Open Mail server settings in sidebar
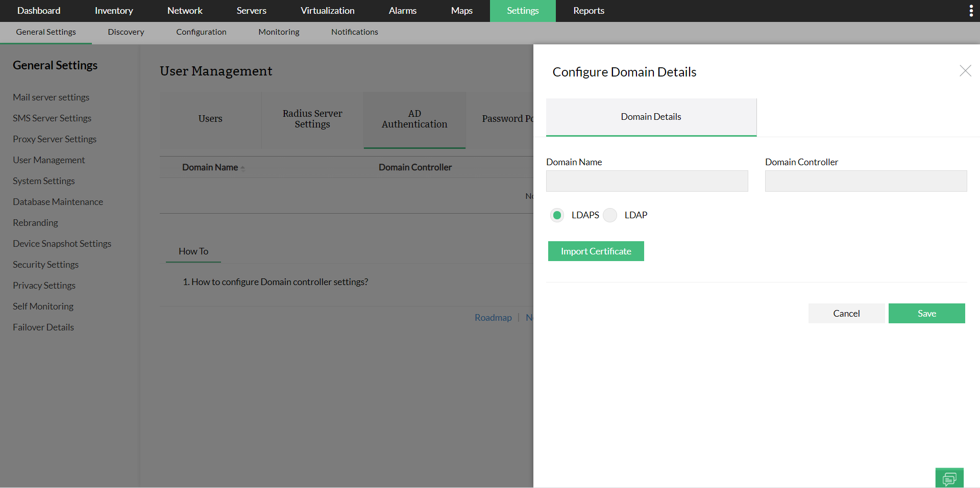Viewport: 980px width, 488px height. (51, 97)
